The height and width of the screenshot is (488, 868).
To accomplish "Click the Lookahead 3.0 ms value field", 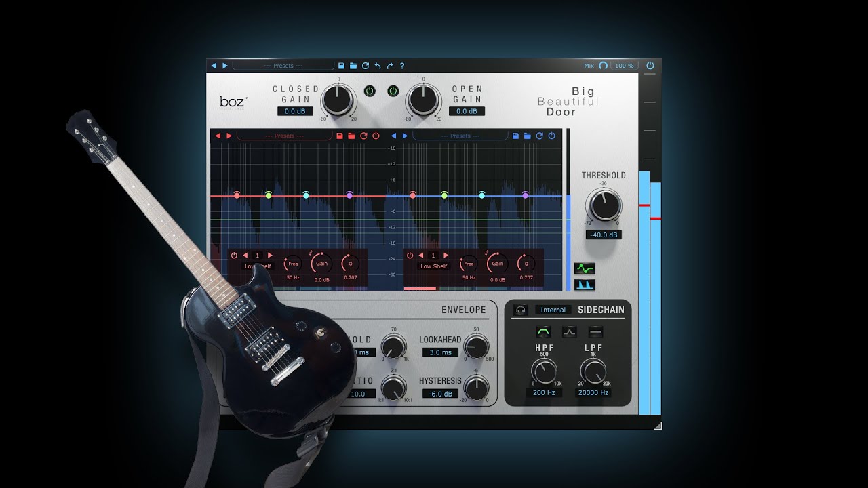I will point(440,352).
